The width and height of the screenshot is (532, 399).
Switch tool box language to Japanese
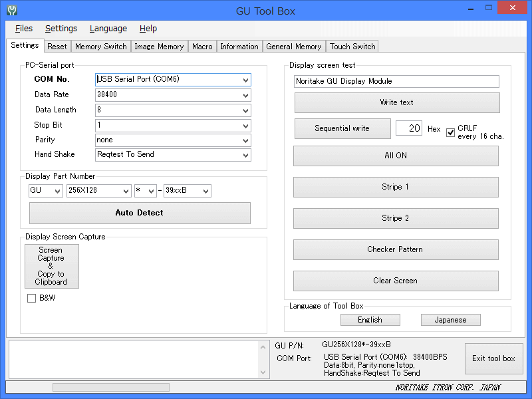pos(450,320)
